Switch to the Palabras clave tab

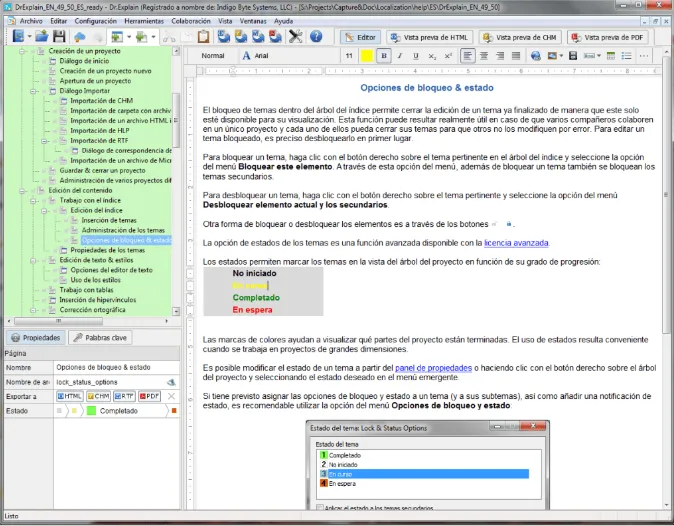coord(100,338)
